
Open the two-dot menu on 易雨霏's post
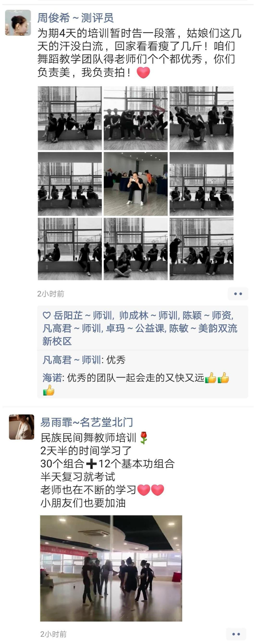(x=236, y=634)
